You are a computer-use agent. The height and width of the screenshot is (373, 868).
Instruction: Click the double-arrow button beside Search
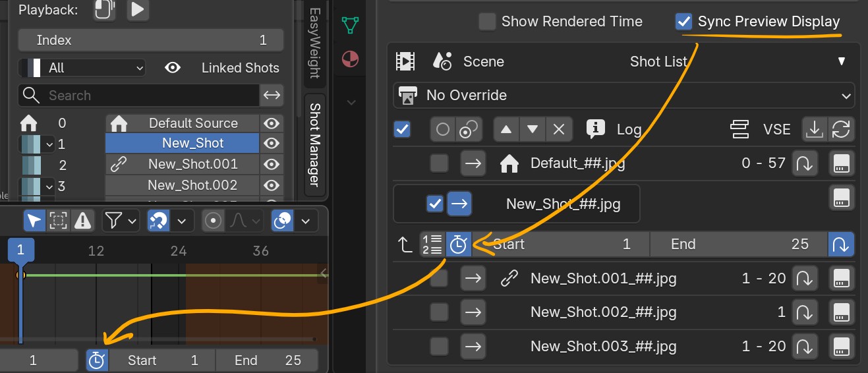point(272,96)
